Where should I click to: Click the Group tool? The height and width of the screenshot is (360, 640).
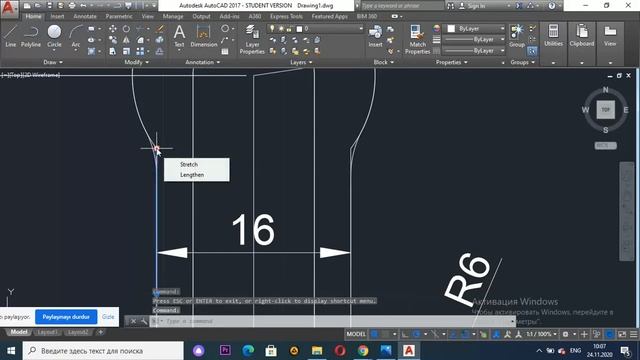click(517, 36)
